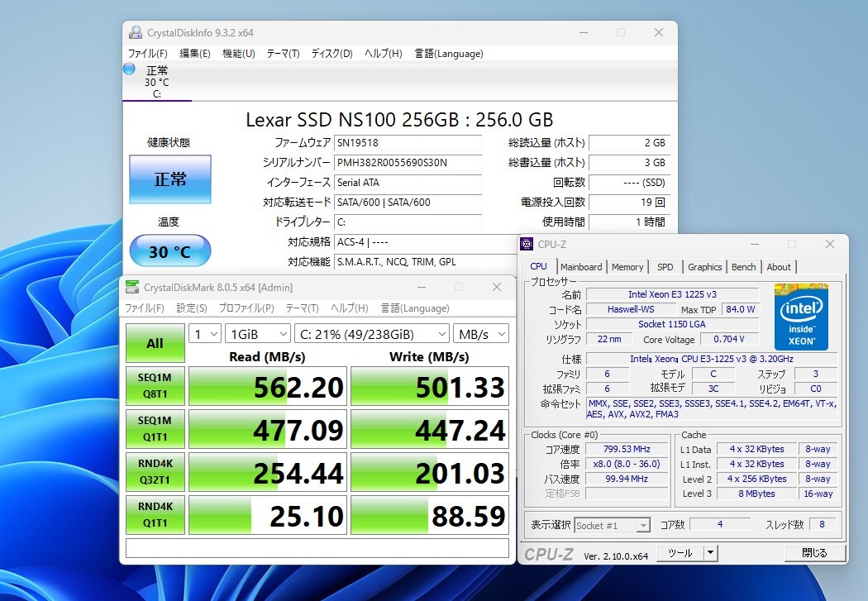868x601 pixels.
Task: Click the drive letter field in CrystalDiskInfo
Action: [408, 222]
